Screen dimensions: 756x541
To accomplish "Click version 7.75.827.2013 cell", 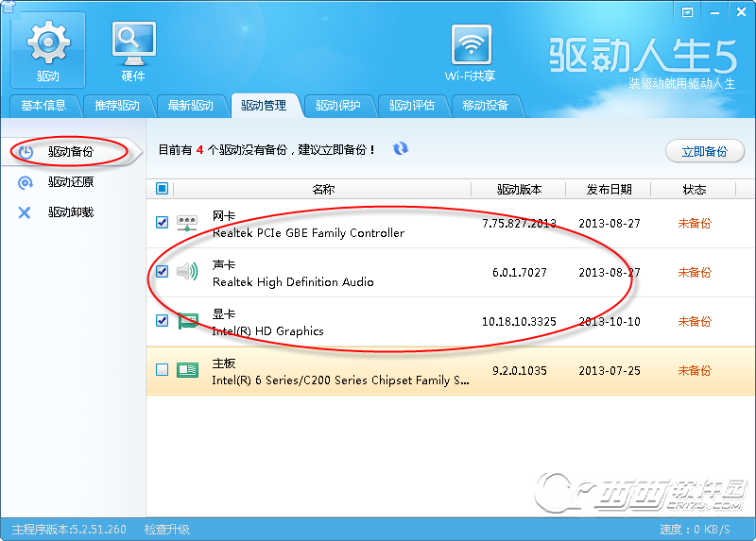I will point(519,224).
